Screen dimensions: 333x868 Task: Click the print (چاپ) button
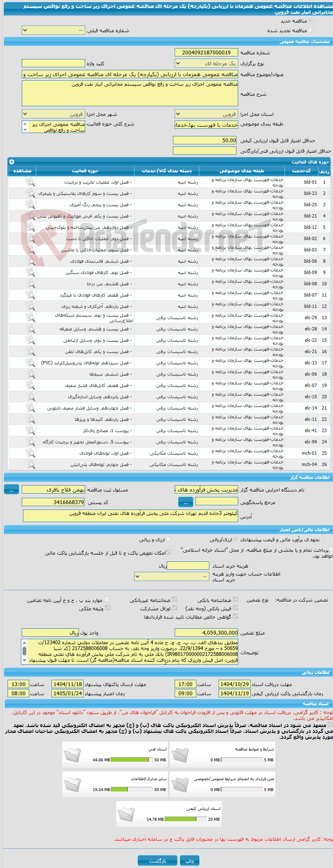pyautogui.click(x=190, y=860)
